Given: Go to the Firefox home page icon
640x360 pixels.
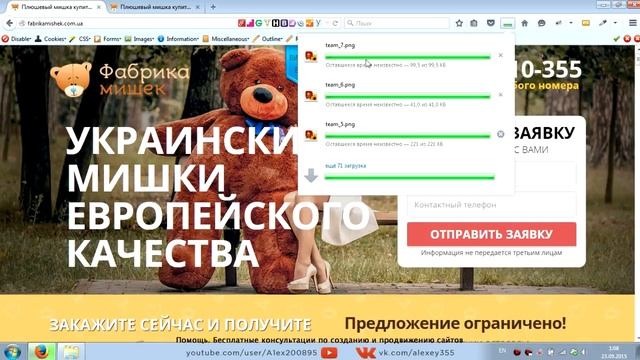Looking at the screenshot, I should 524,23.
